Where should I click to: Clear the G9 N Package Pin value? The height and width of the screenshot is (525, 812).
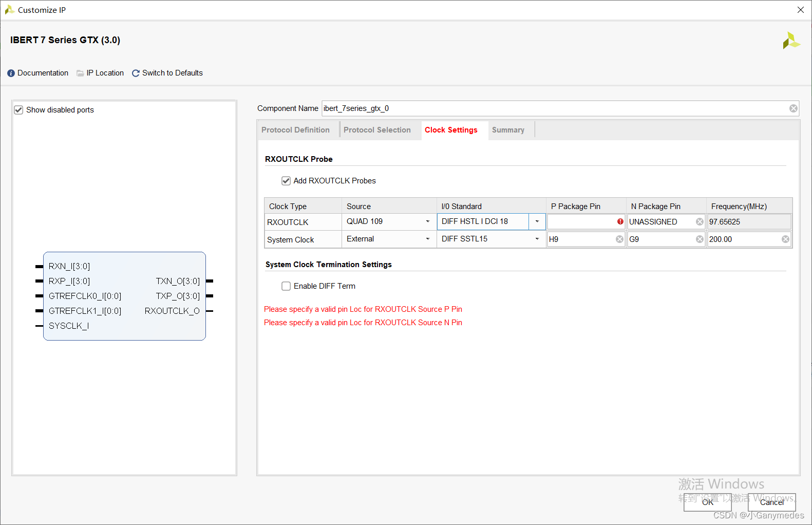pyautogui.click(x=700, y=239)
